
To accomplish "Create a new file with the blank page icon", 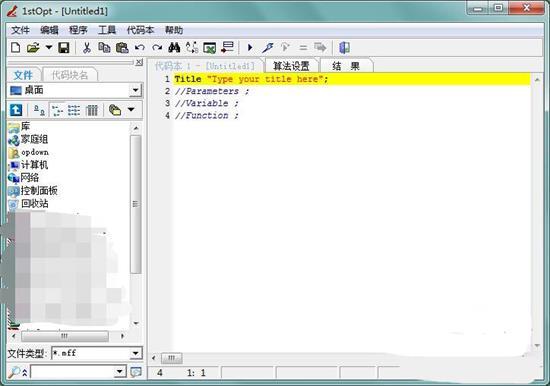I will pyautogui.click(x=15, y=47).
